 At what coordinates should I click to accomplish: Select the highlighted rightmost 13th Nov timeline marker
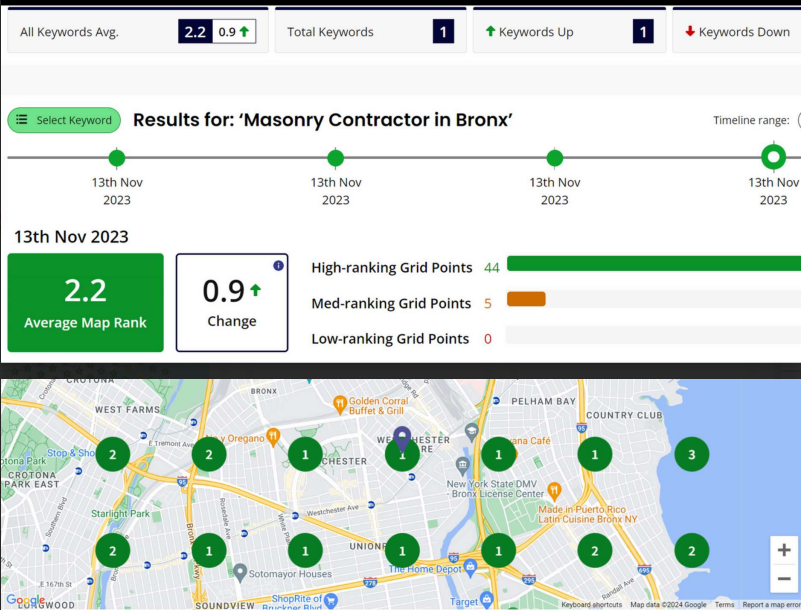tap(773, 157)
